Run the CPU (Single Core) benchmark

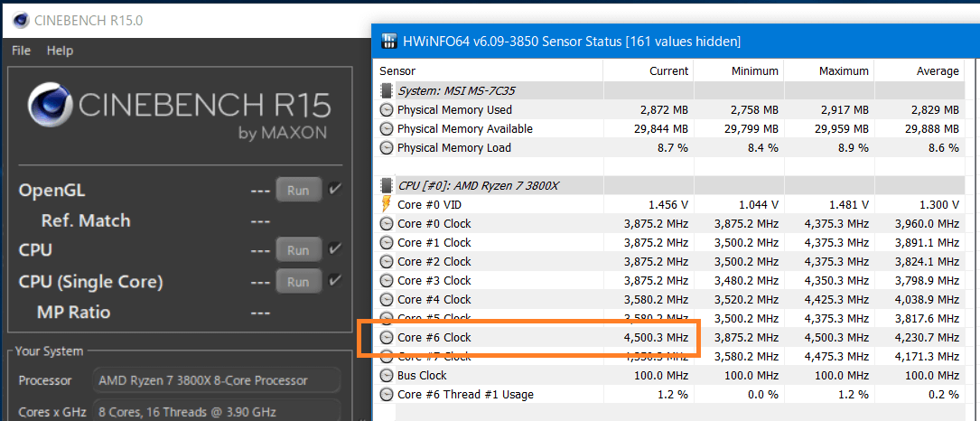click(299, 282)
